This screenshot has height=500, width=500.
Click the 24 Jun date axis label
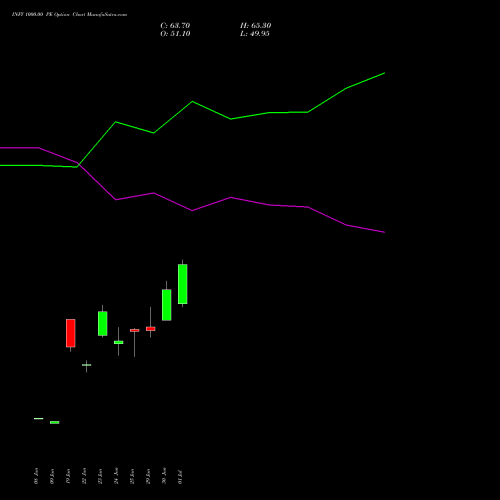(116, 476)
